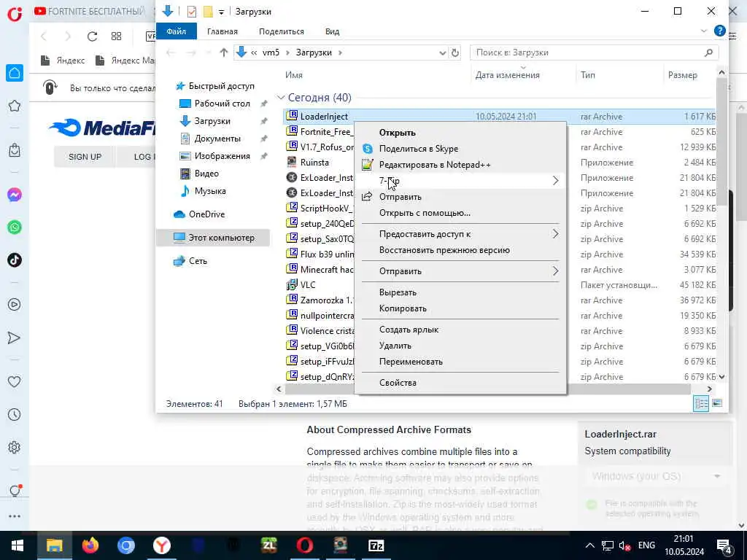Open Opera sidebar heart bookmarks icon
Screen dimensions: 747x560
tap(15, 382)
